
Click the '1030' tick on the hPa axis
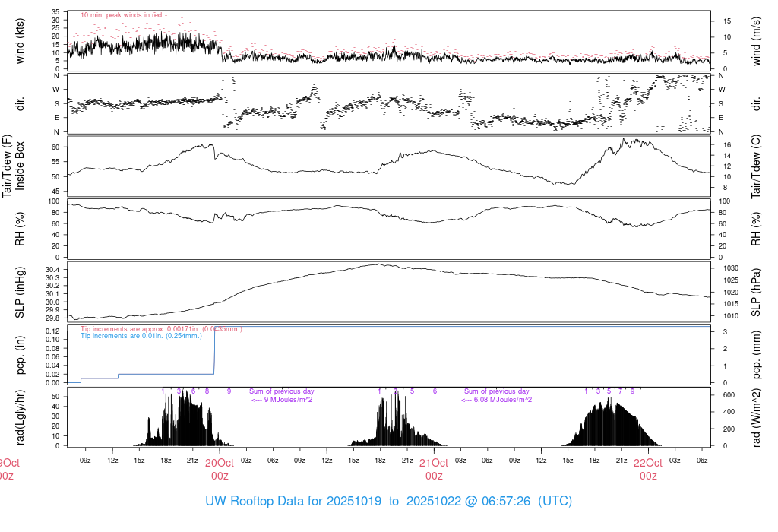pos(731,268)
